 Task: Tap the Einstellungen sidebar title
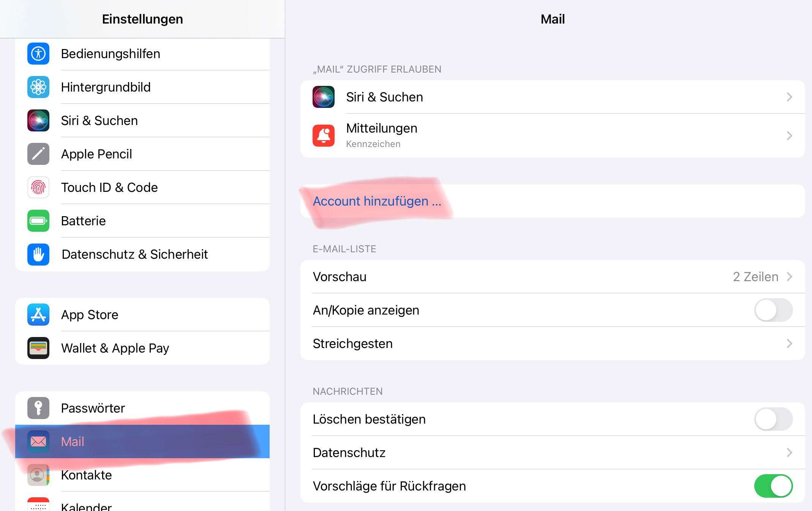tap(142, 19)
